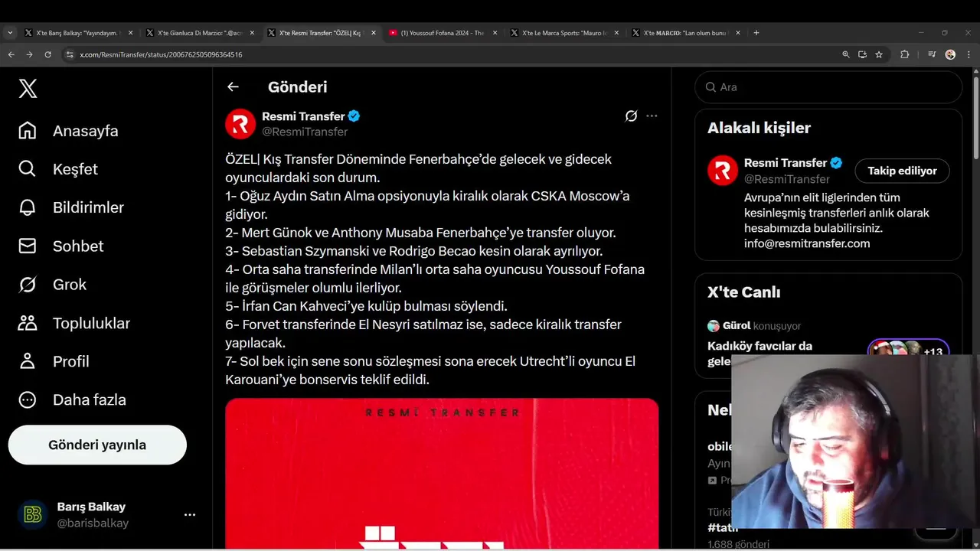
Task: Open the tab search dropdown arrow
Action: click(10, 33)
